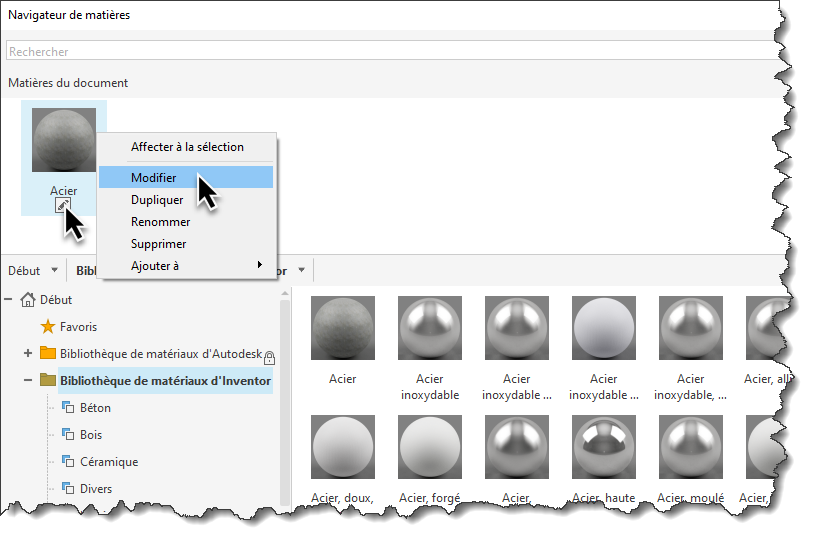817x543 pixels.
Task: Select the Bois category icon
Action: [68, 435]
